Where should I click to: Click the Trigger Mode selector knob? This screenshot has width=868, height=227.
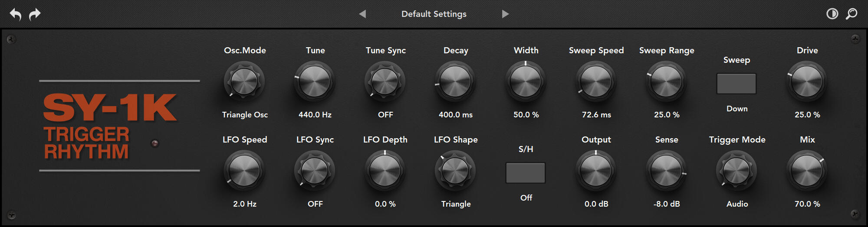coord(736,171)
